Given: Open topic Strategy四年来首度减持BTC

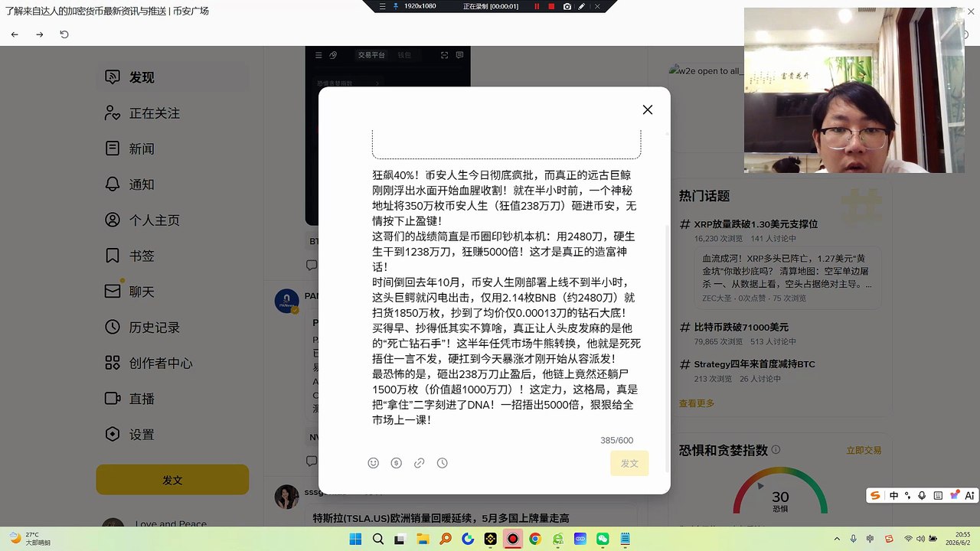Looking at the screenshot, I should click(754, 364).
